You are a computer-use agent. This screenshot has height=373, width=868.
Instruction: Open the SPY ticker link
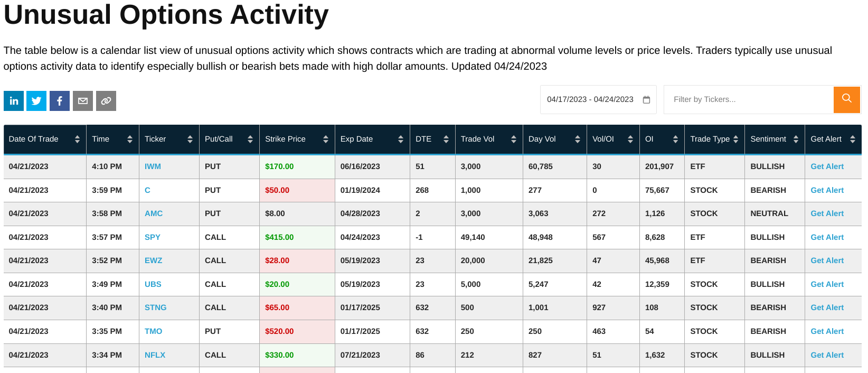click(x=153, y=237)
